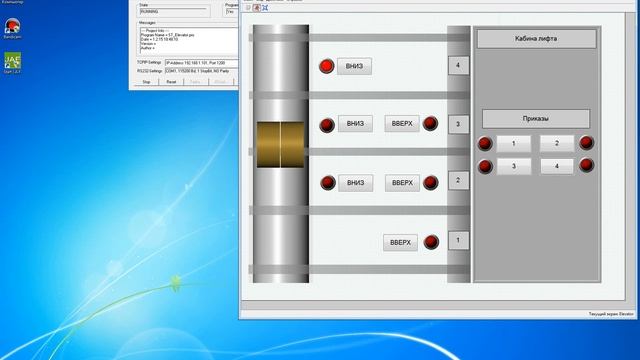This screenshot has height=360, width=640.
Task: Click the Stop button in the back window
Action: pyautogui.click(x=147, y=82)
